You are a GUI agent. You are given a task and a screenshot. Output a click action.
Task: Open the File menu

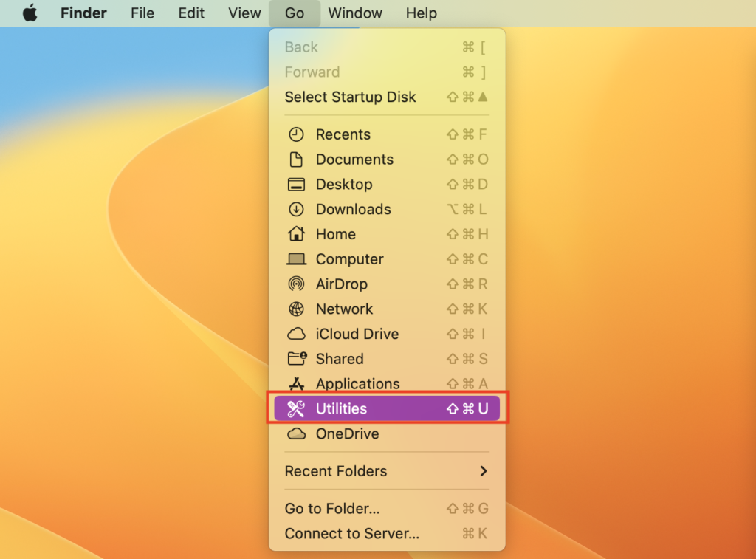point(142,13)
